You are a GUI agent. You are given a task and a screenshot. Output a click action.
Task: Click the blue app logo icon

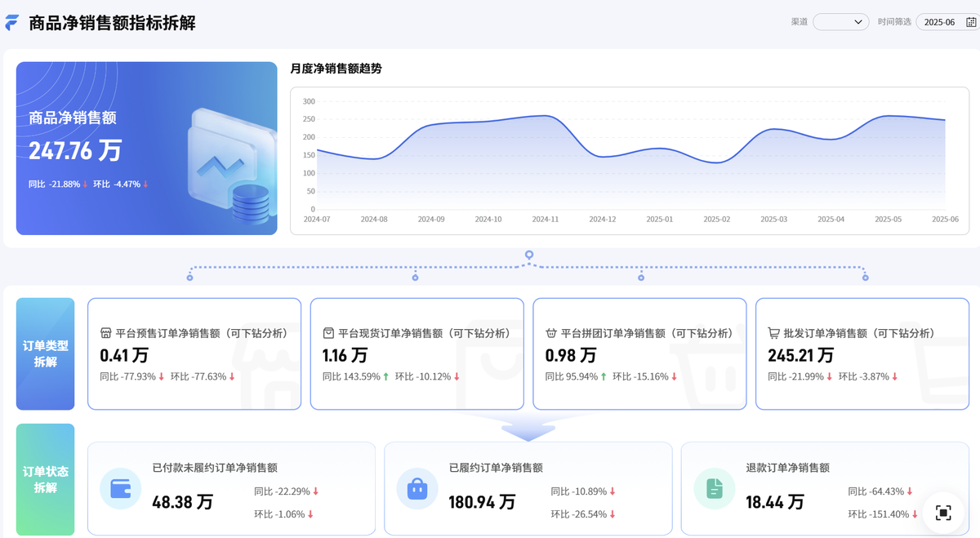click(12, 23)
